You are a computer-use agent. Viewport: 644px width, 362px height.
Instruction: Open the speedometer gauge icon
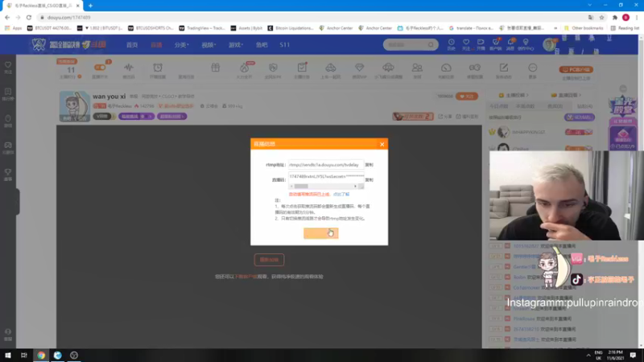pyautogui.click(x=446, y=68)
